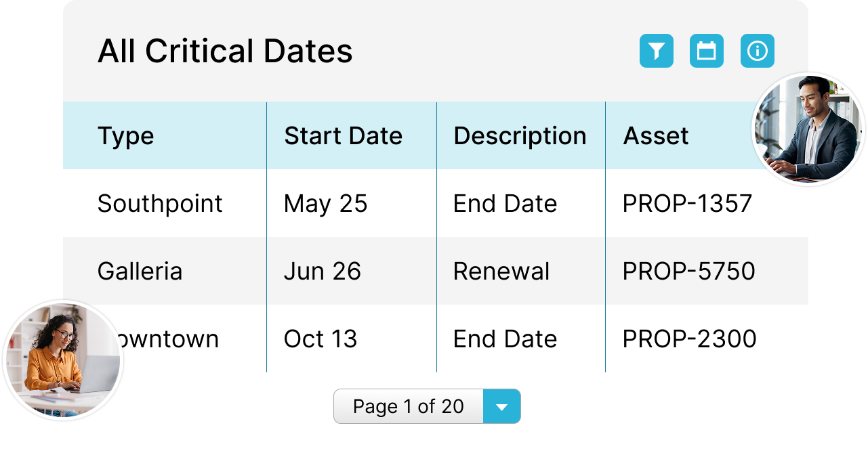This screenshot has width=868, height=457.
Task: Show info via the information icon
Action: [757, 51]
